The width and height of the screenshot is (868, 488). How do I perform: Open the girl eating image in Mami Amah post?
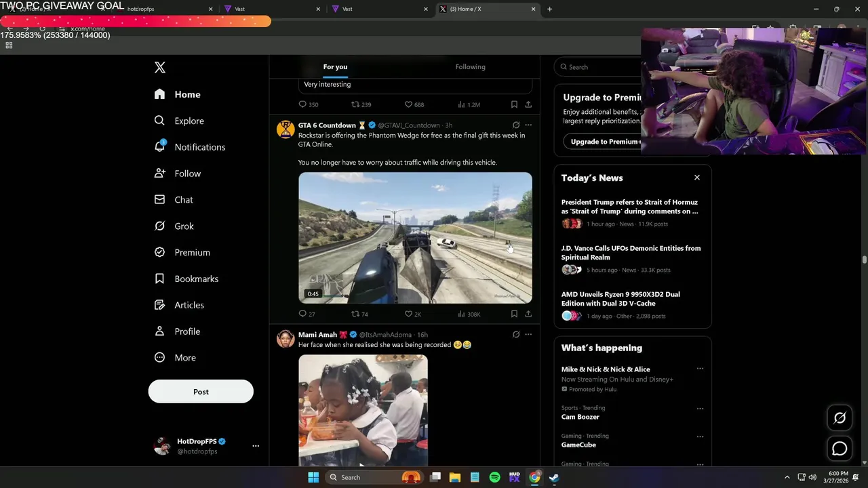click(x=363, y=410)
